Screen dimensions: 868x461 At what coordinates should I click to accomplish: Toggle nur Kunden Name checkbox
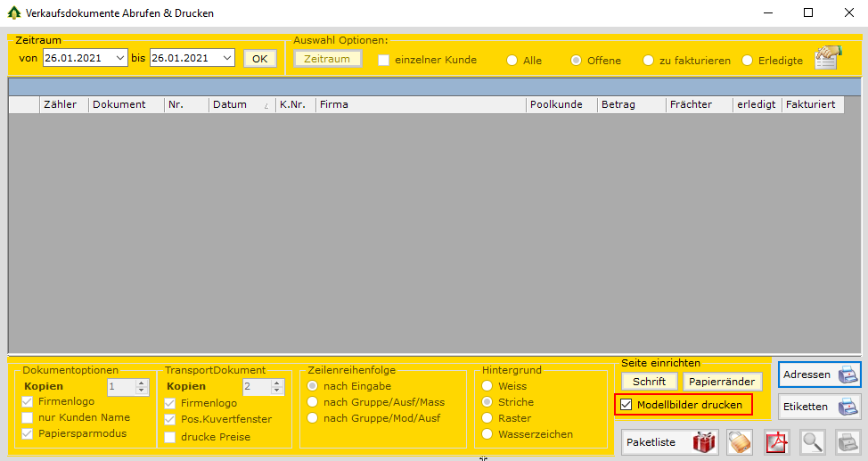click(x=27, y=417)
